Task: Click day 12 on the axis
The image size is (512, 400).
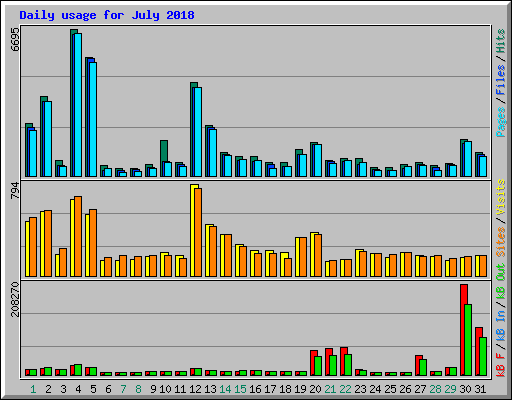Action: (x=195, y=389)
